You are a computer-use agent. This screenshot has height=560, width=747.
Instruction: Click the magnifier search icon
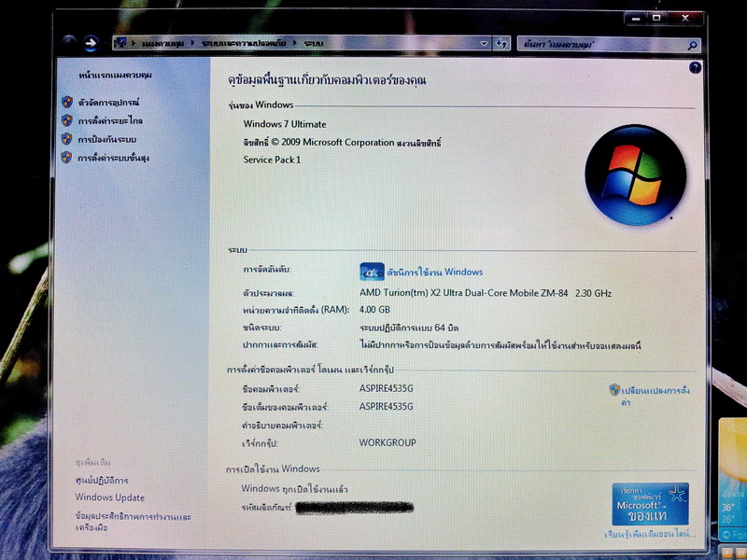[x=693, y=45]
